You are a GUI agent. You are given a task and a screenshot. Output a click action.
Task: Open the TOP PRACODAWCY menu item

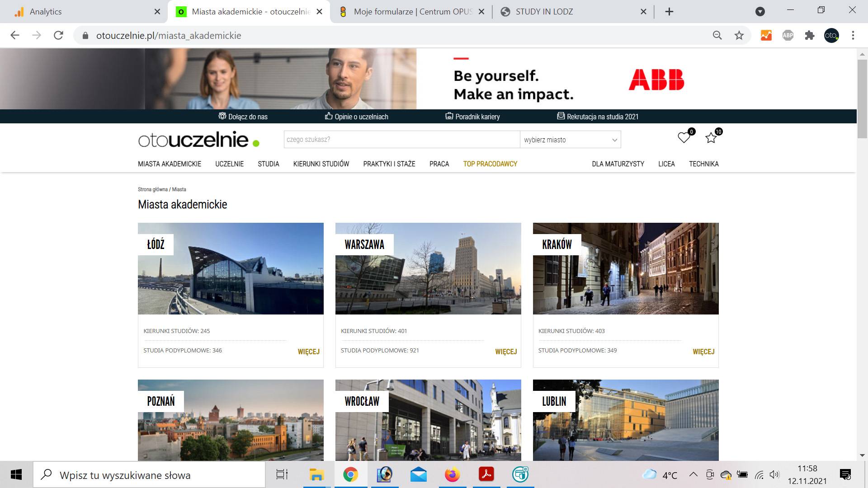pos(490,164)
